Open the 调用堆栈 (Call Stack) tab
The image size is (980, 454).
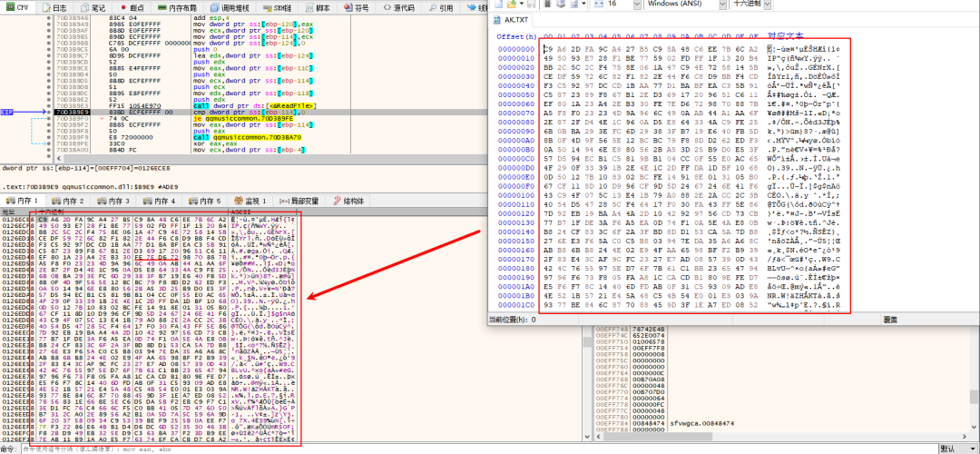229,8
